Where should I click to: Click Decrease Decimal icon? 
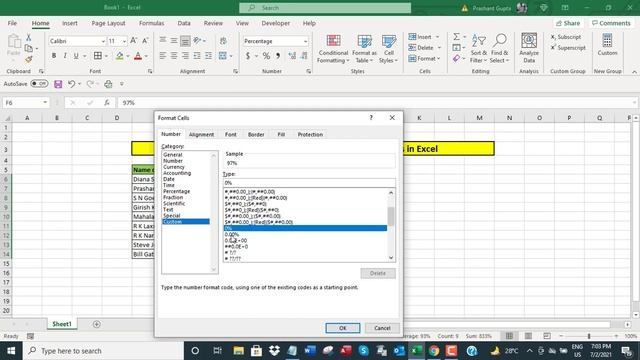tap(304, 56)
